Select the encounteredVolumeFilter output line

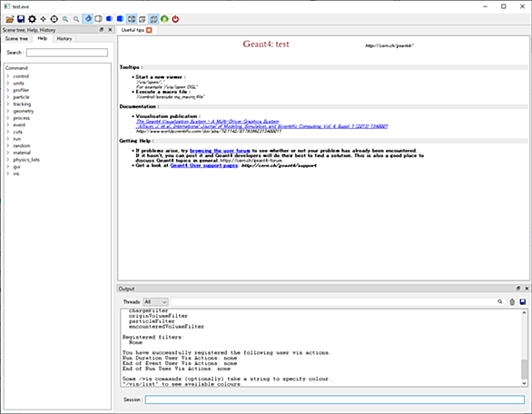tap(166, 327)
